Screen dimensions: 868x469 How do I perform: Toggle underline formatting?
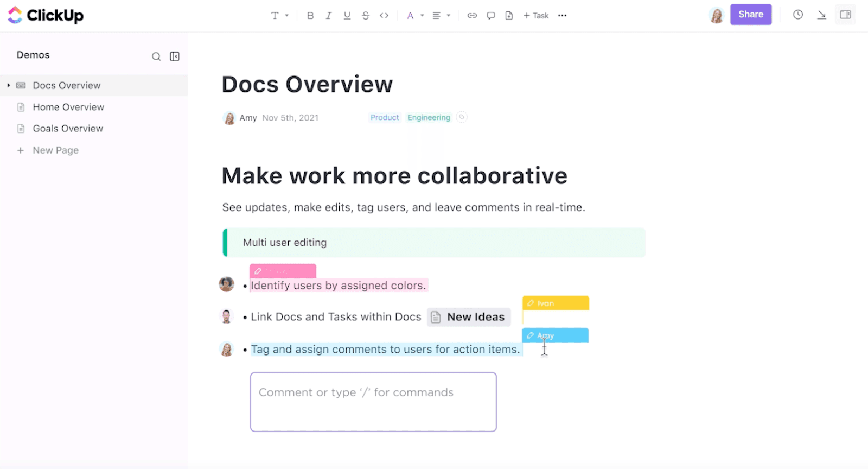pos(347,16)
